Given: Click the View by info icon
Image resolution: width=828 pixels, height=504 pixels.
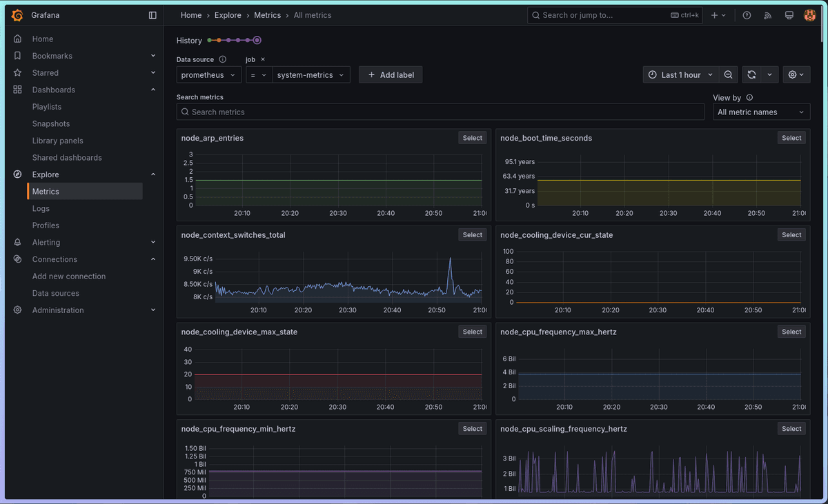Looking at the screenshot, I should pos(749,98).
